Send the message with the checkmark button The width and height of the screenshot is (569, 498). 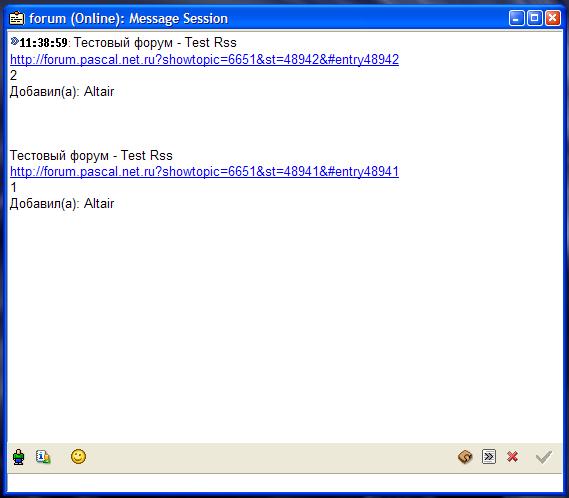point(544,457)
